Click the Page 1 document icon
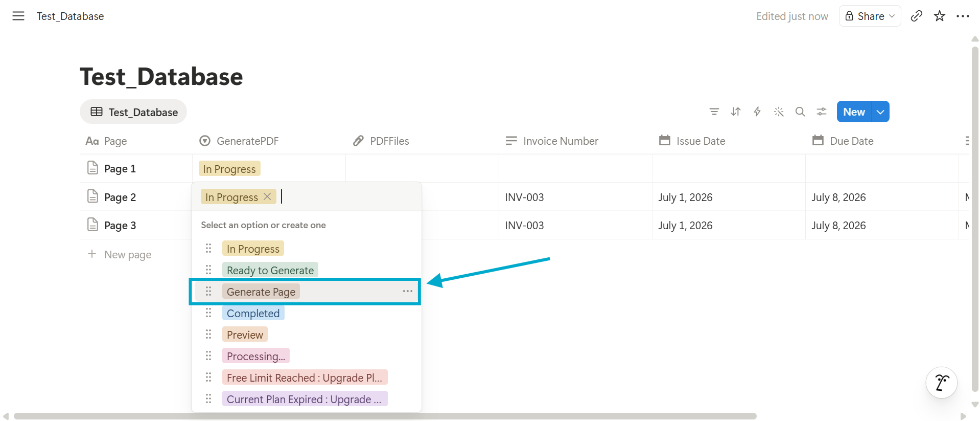The image size is (980, 421). click(x=92, y=168)
